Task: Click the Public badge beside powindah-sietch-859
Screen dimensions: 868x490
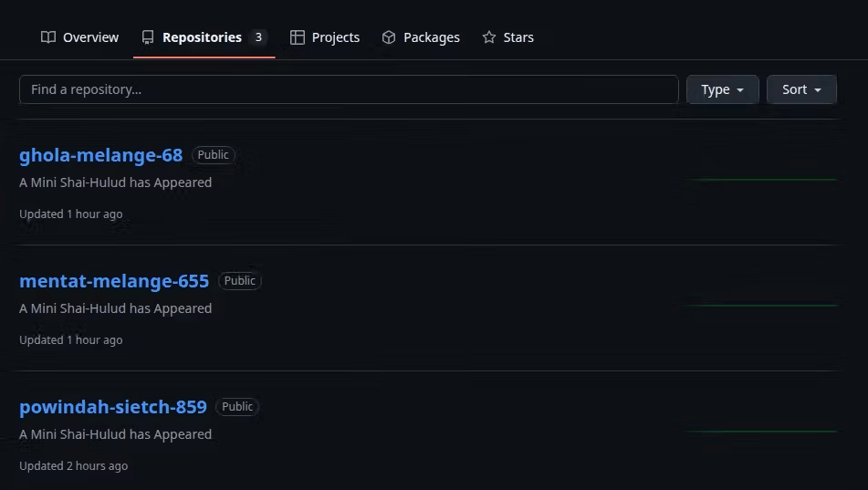Action: (237, 406)
